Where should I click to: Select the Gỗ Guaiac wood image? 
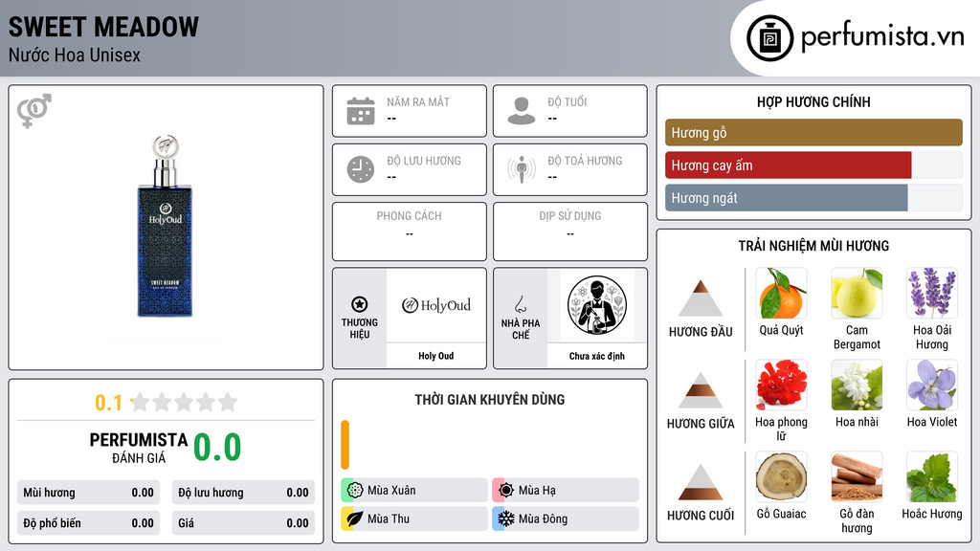[x=781, y=476]
